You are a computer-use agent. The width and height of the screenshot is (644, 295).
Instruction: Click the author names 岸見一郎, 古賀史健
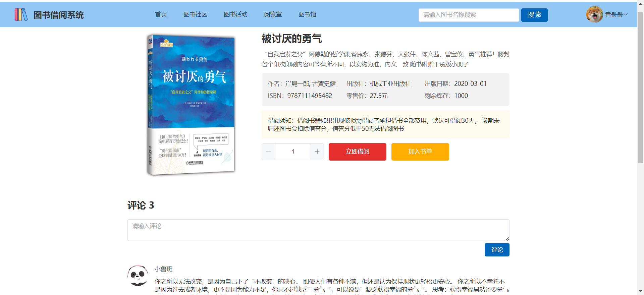[311, 84]
